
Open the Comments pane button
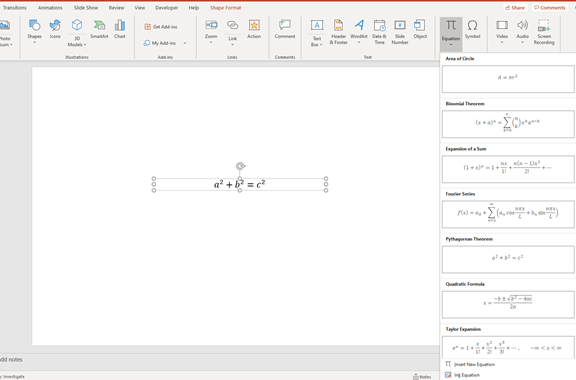pos(550,8)
